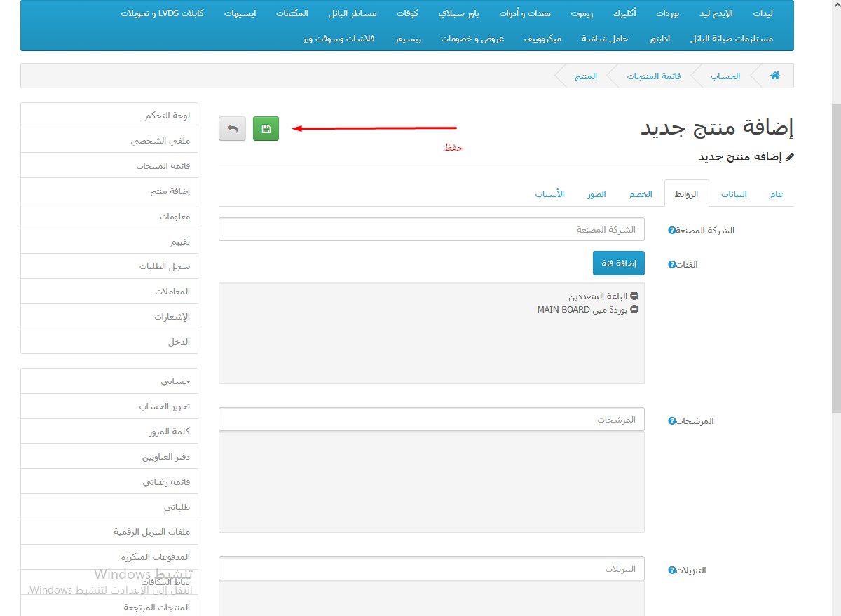The image size is (841, 616).
Task: Click help icon beside المرشحات label
Action: 672,421
